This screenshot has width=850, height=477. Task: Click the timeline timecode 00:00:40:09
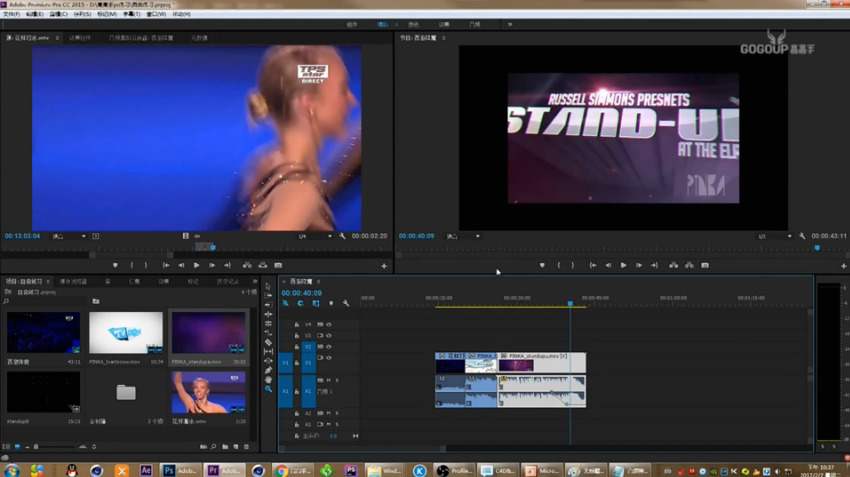pos(301,293)
